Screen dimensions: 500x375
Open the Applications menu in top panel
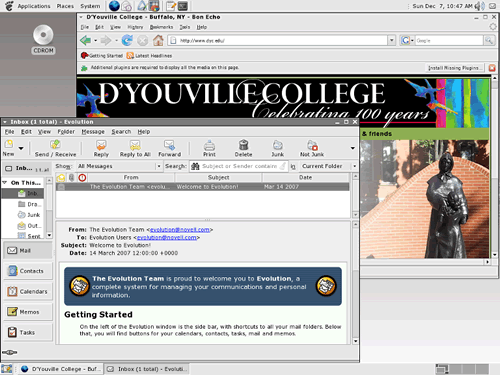34,6
